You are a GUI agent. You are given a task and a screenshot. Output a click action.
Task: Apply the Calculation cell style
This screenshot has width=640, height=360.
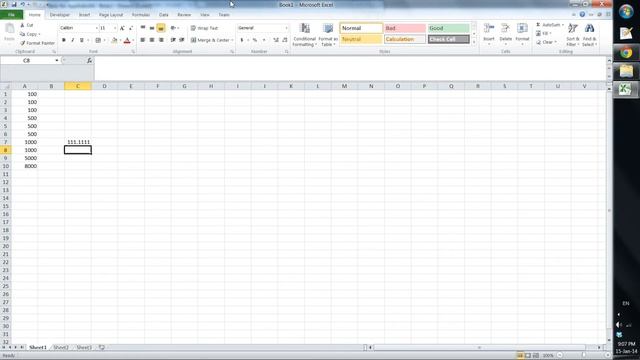(x=405, y=39)
